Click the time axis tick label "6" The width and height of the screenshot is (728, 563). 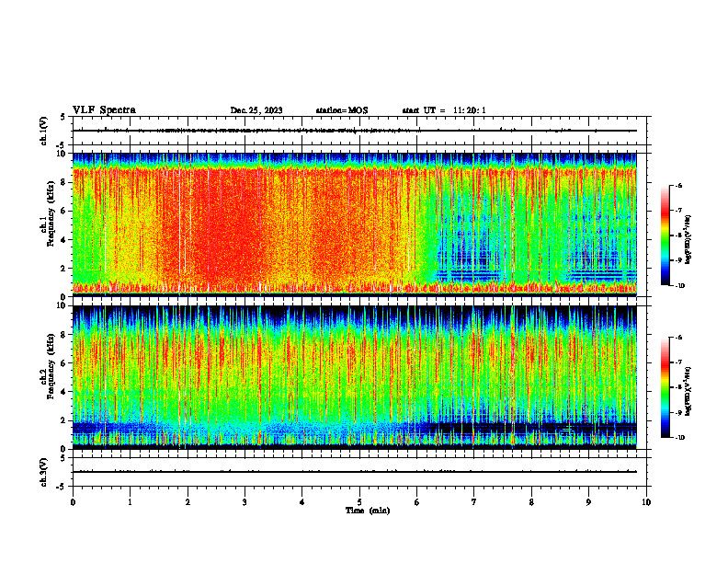pos(417,502)
